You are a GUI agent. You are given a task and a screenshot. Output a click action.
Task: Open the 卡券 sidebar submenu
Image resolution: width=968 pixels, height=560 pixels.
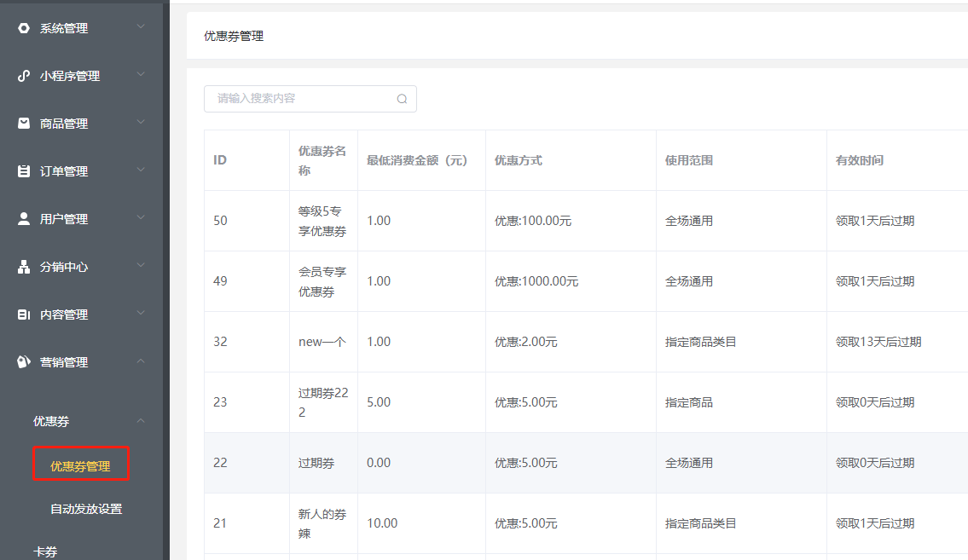(x=45, y=551)
